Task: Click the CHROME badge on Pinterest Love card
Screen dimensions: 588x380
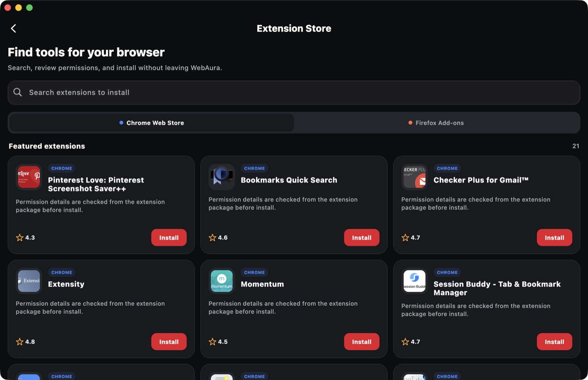Action: pos(62,168)
